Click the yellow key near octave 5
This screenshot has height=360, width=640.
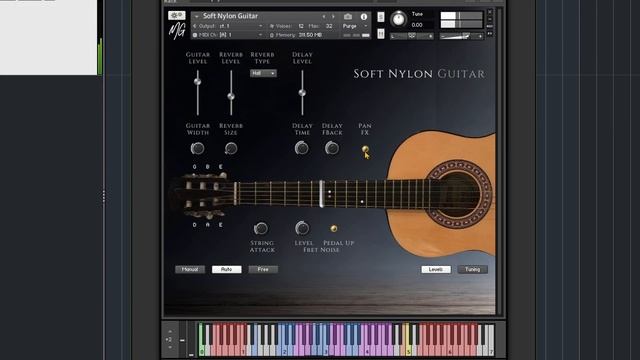pyautogui.click(x=408, y=340)
